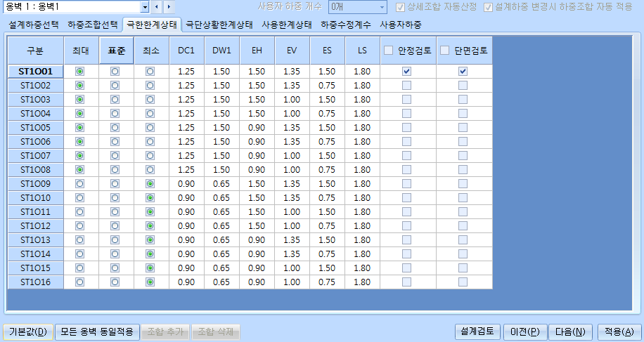644x342 pixels.
Task: Open the 사용자하중 tab
Action: tap(401, 25)
